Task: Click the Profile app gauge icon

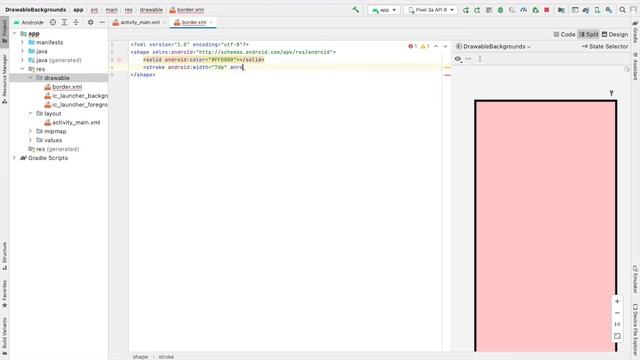Action: pyautogui.click(x=524, y=10)
